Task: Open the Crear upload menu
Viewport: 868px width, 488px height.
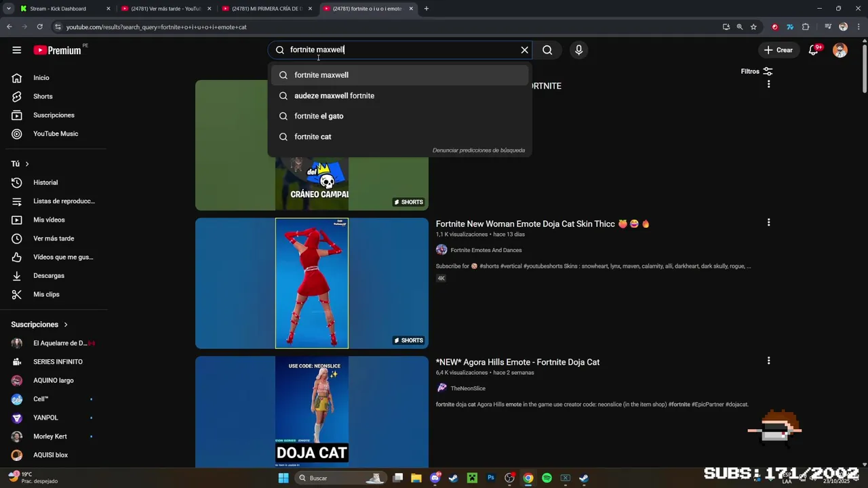Action: click(x=778, y=50)
